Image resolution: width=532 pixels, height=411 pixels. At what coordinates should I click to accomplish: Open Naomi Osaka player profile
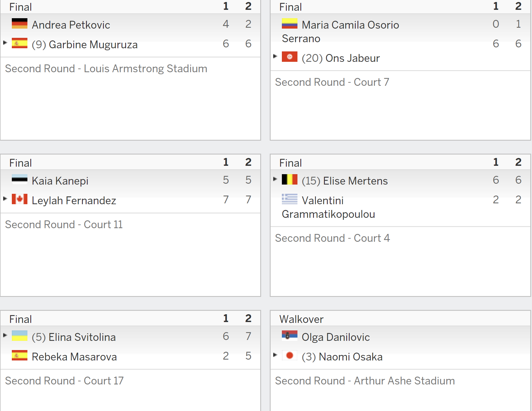(342, 357)
